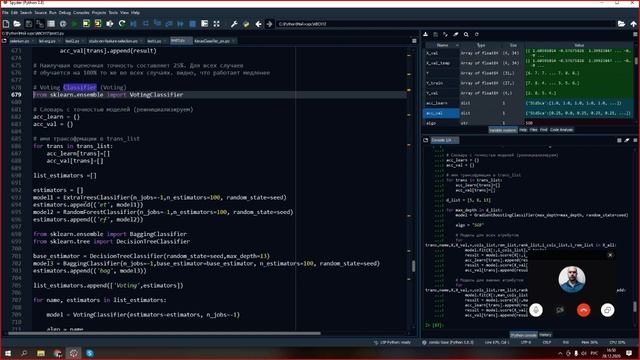Step out of function in debugger
The width and height of the screenshot is (640, 360).
[169, 24]
